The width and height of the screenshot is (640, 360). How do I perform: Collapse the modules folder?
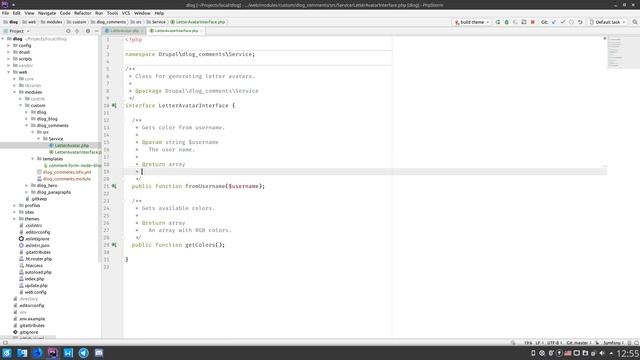15,92
